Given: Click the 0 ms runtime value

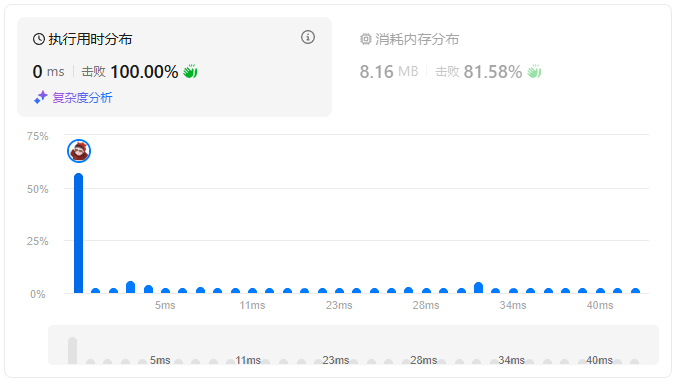Looking at the screenshot, I should click(48, 72).
